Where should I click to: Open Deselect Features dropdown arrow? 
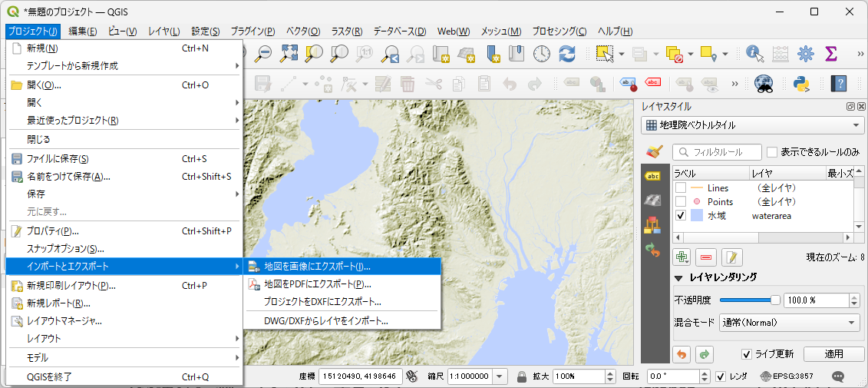coord(690,54)
